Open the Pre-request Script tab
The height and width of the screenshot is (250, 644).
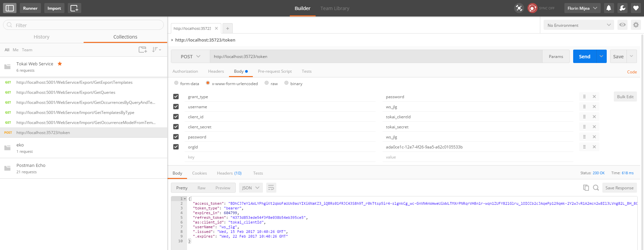(x=275, y=71)
